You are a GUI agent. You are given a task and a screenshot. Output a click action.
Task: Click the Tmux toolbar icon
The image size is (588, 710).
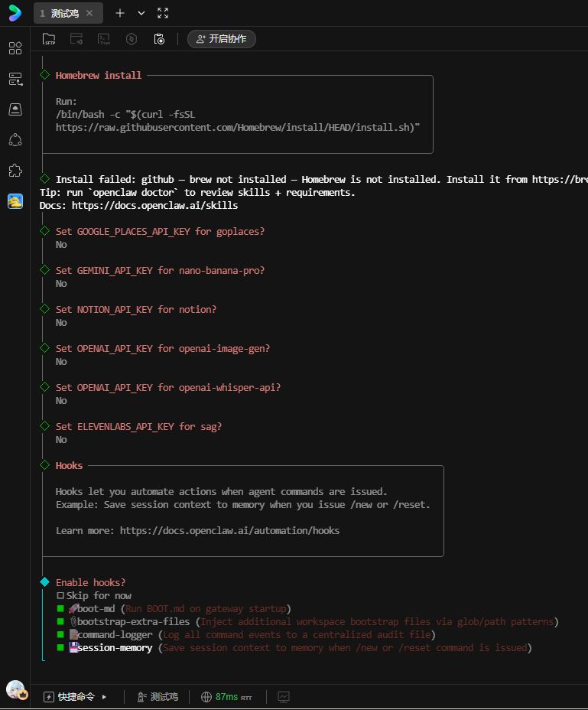tap(104, 39)
